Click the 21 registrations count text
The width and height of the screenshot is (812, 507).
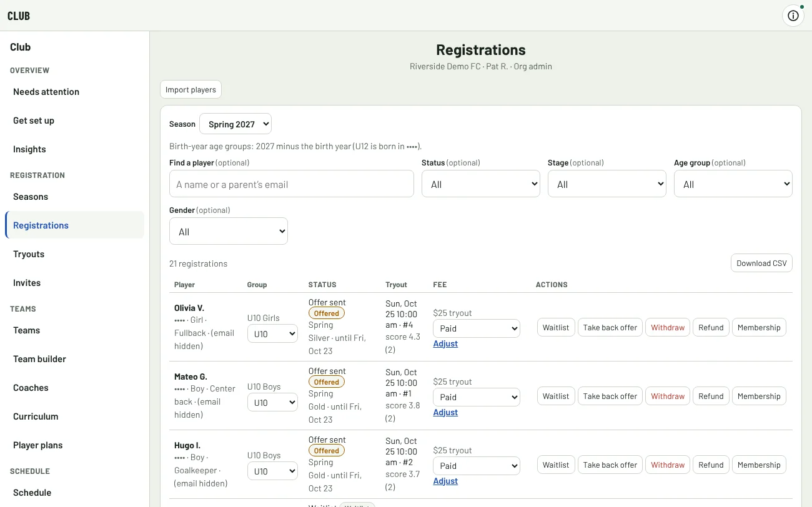pyautogui.click(x=199, y=263)
